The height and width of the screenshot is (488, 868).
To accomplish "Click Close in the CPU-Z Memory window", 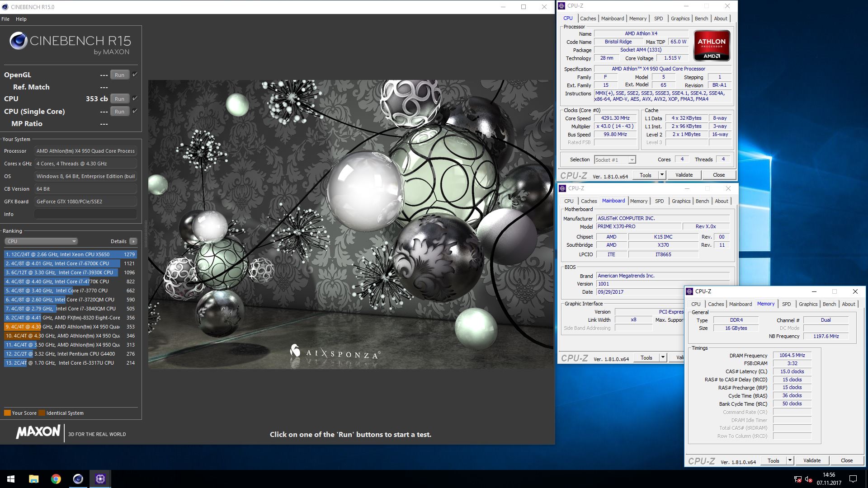I will point(846,460).
